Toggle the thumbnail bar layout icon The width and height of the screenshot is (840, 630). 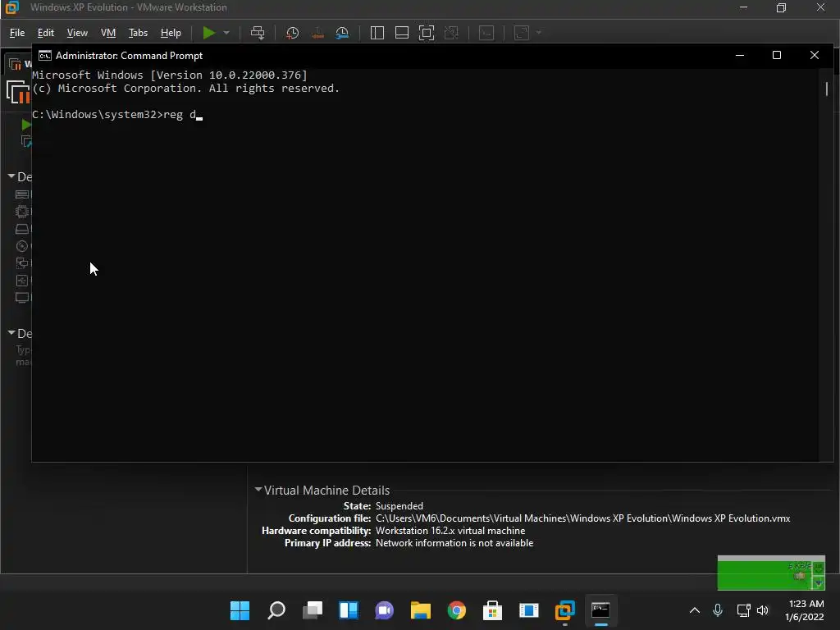click(402, 33)
